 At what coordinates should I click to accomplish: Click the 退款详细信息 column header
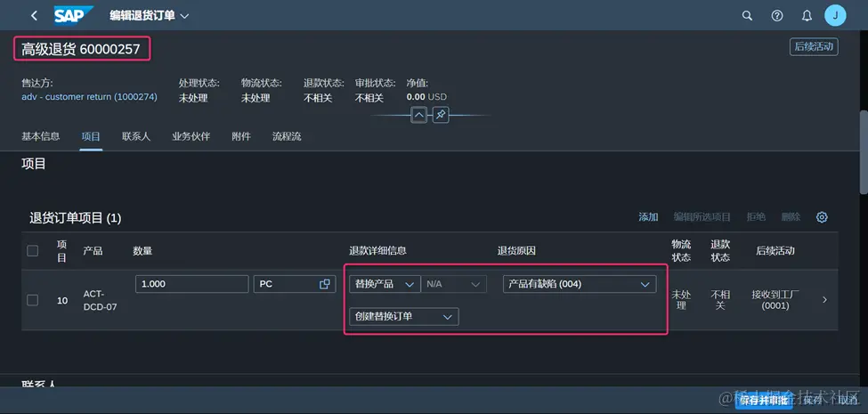(378, 251)
